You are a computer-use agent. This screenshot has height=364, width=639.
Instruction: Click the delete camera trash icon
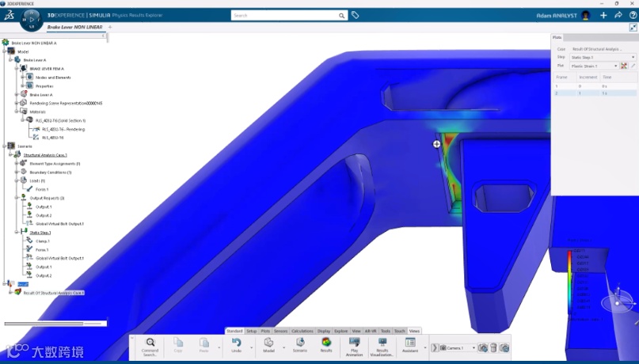(493, 347)
